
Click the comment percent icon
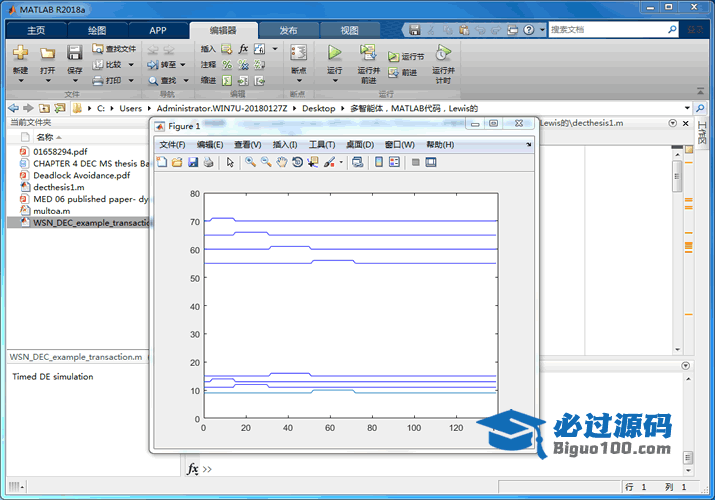[227, 65]
